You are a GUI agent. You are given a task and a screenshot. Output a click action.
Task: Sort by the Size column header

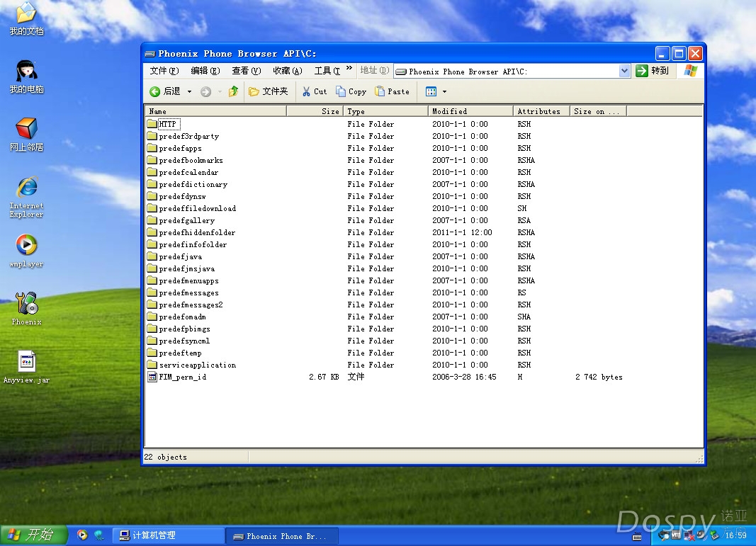(x=315, y=111)
